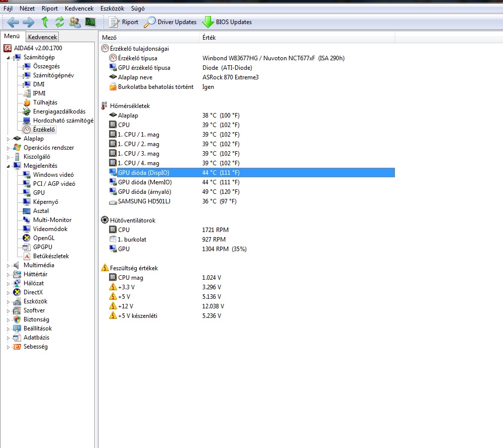Screen dimensions: 503x448
Task: Click the Riport toolbar button
Action: [x=124, y=22]
